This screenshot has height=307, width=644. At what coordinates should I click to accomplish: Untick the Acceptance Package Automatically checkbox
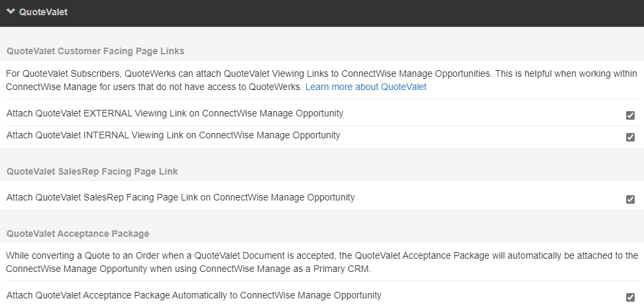pyautogui.click(x=630, y=297)
